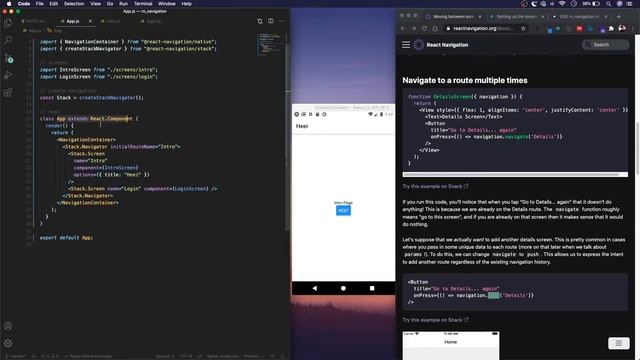Open the Run and Debug view

8,75
